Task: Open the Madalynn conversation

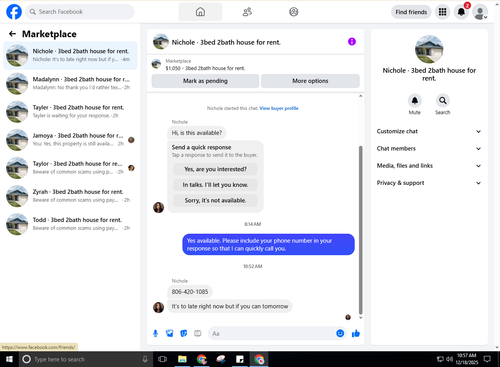Action: click(x=70, y=83)
